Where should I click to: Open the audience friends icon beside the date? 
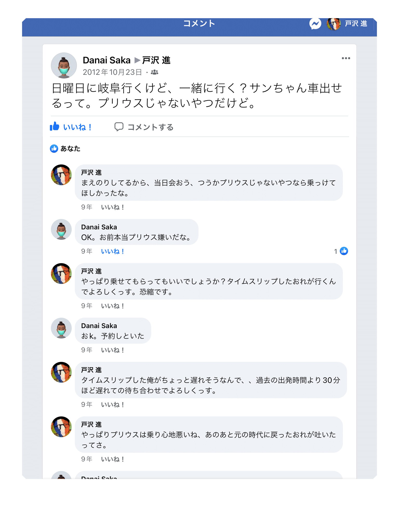[155, 72]
